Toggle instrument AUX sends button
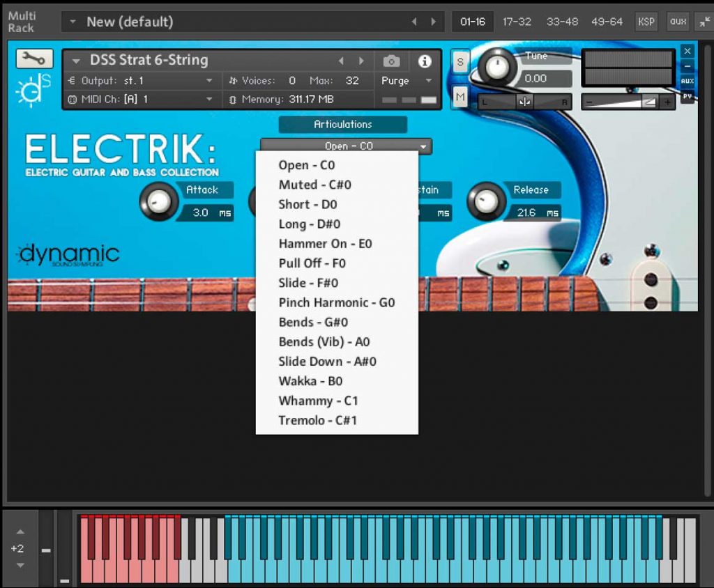 (x=687, y=81)
